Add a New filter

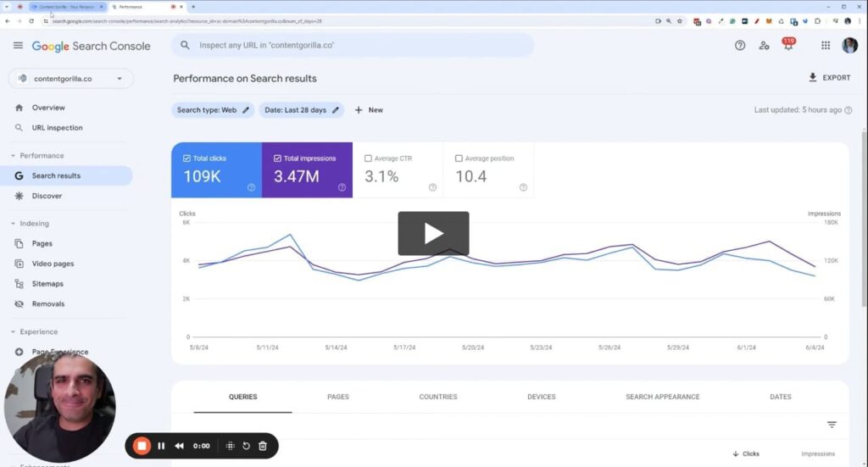(369, 110)
